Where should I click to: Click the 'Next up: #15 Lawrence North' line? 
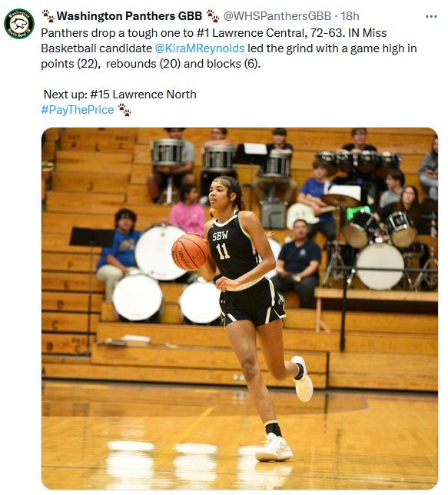[120, 95]
